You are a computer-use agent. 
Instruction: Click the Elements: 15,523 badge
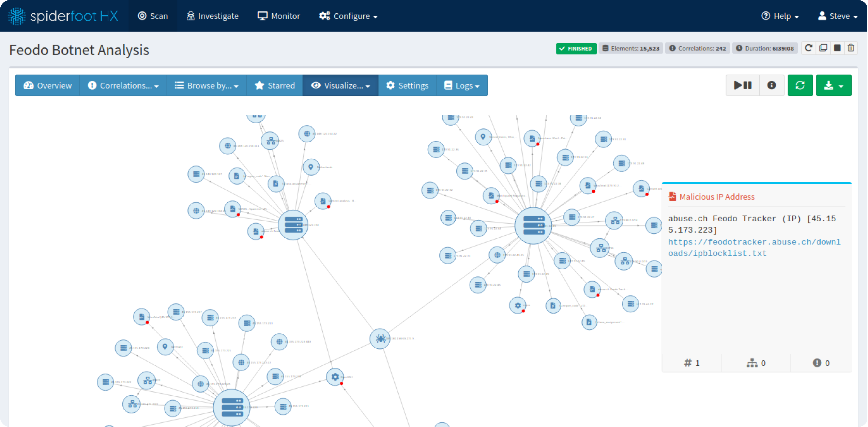(631, 49)
